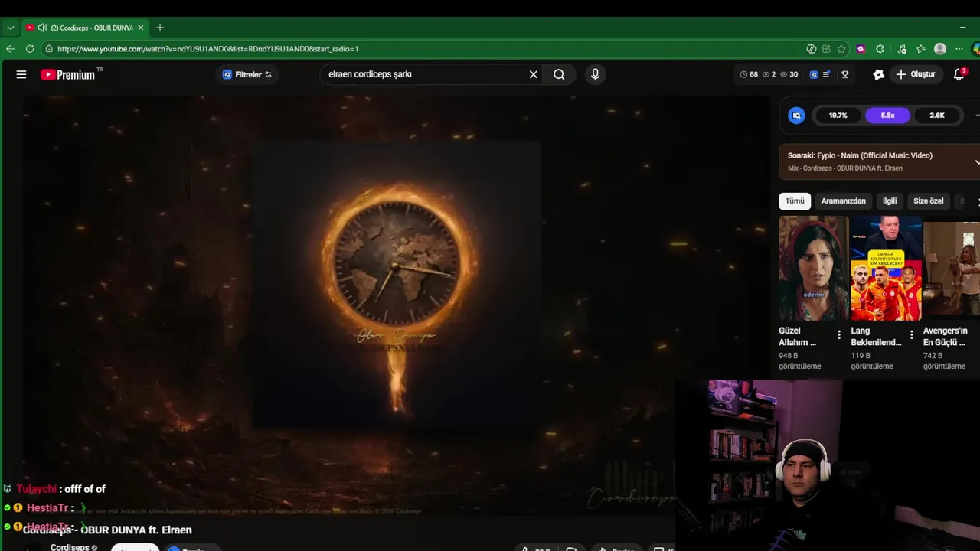Click the list icon next to header IQ
This screenshot has height=551, width=980.
click(x=826, y=74)
